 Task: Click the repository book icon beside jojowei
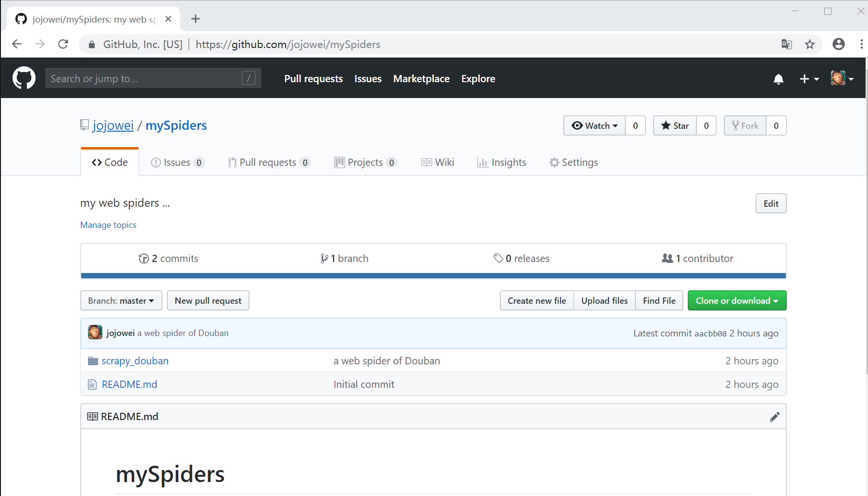[84, 124]
